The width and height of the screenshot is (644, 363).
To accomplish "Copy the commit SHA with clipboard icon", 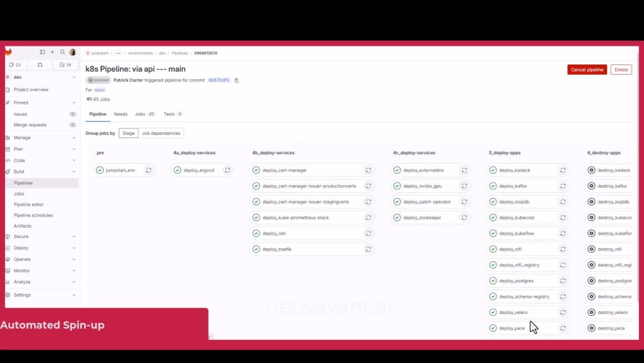I will click(x=236, y=81).
